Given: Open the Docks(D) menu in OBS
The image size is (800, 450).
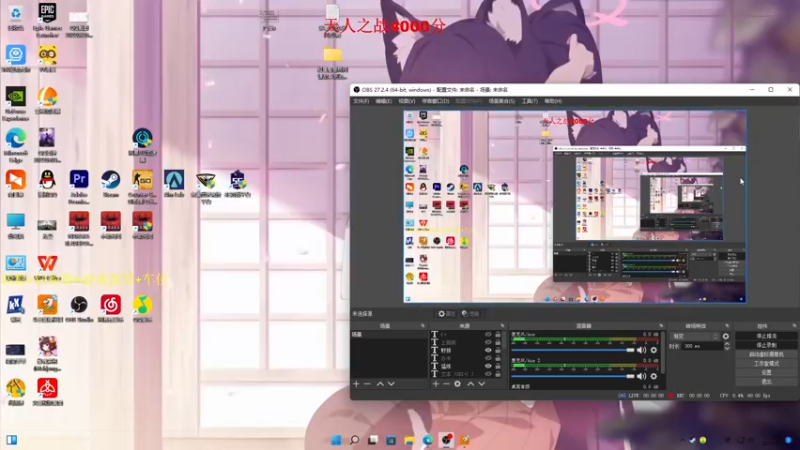Looking at the screenshot, I should pos(435,101).
